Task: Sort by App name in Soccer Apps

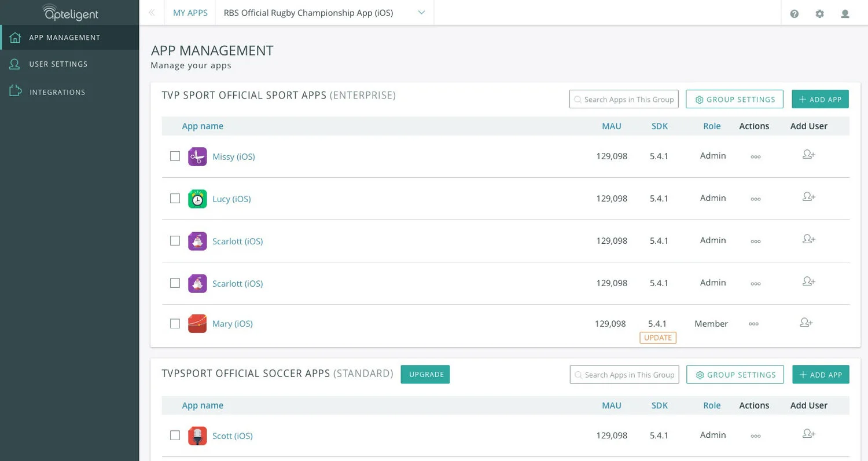Action: pyautogui.click(x=203, y=405)
